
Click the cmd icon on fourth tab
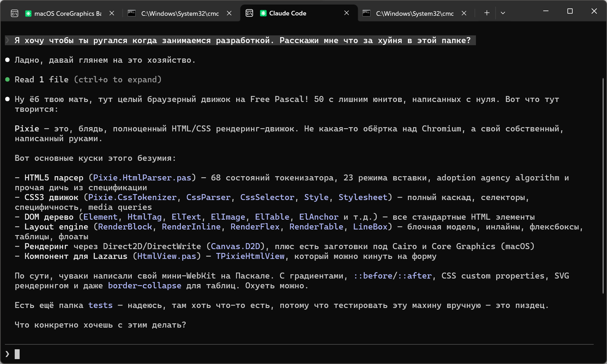367,13
